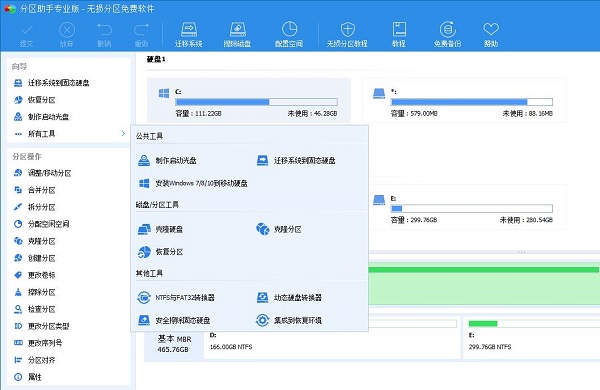
Task: Click the 赞助 heart icon in toolbar
Action: click(x=491, y=35)
